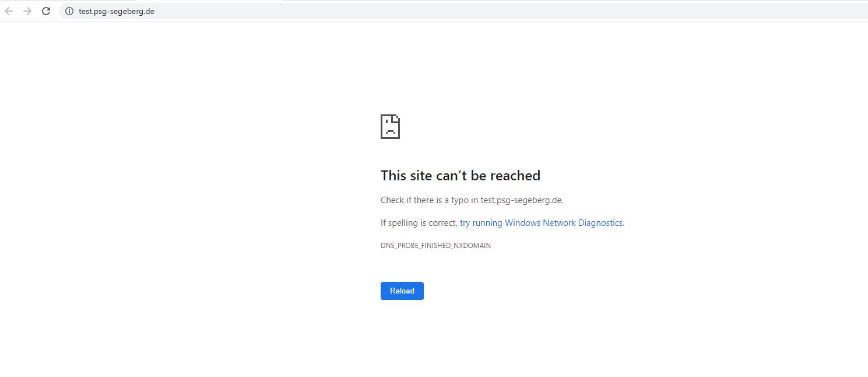Open connection security details from the address bar icon
The image size is (868, 377).
point(68,11)
